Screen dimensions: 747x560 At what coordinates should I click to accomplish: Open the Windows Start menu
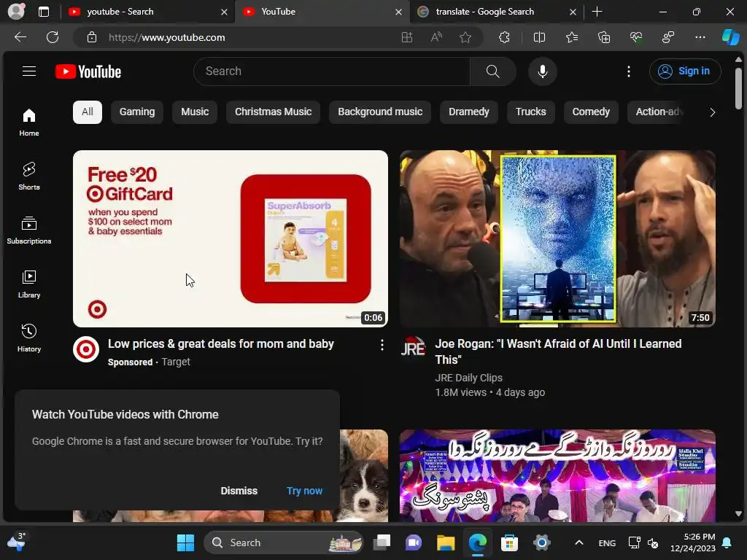pyautogui.click(x=185, y=542)
